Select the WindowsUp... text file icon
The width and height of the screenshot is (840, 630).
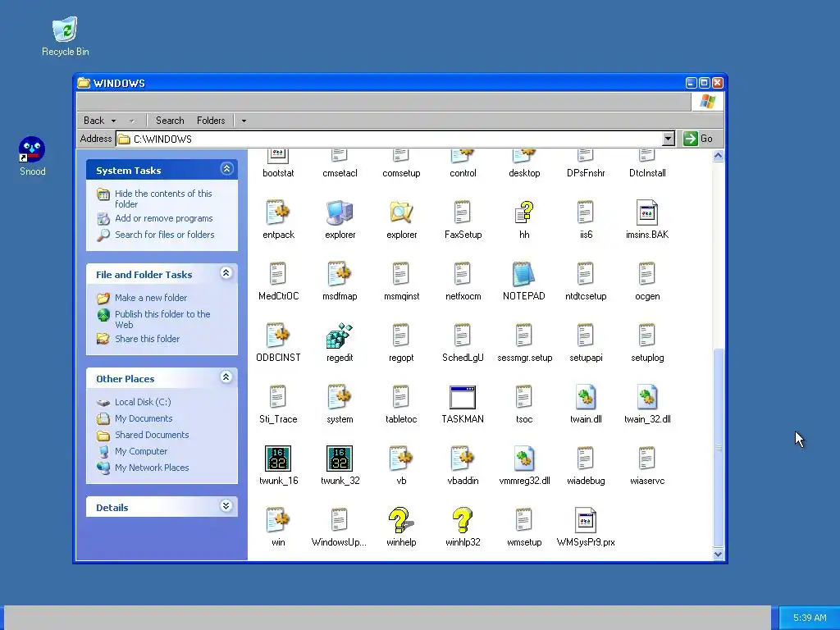340,520
